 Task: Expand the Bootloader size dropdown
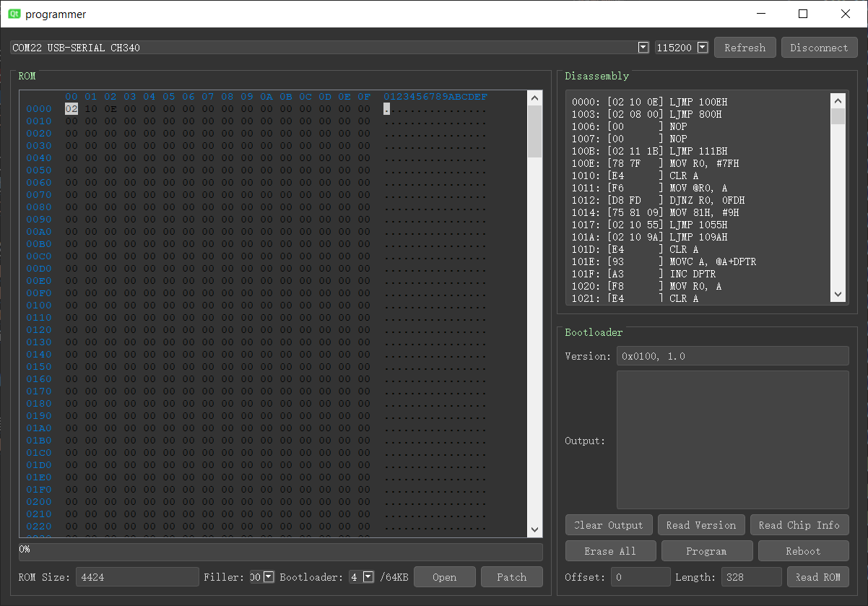click(368, 576)
